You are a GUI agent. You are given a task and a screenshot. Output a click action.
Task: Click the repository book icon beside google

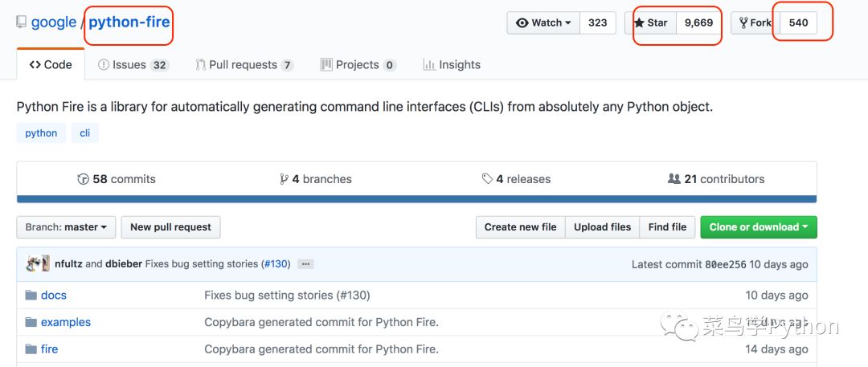[x=21, y=22]
